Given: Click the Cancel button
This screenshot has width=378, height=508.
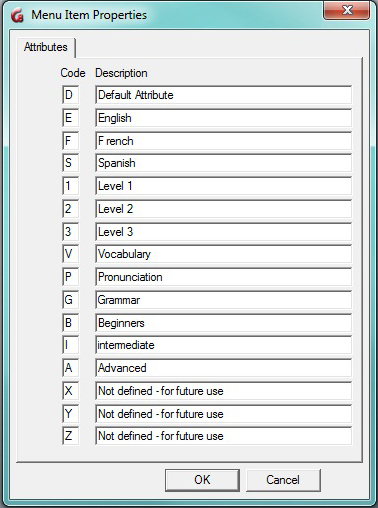Looking at the screenshot, I should pos(283,480).
